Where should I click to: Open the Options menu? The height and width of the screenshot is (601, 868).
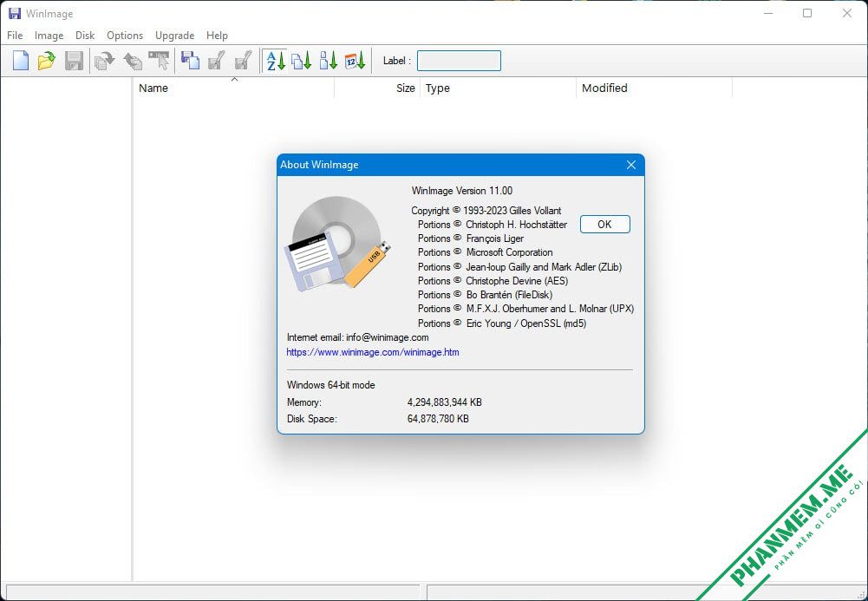pyautogui.click(x=125, y=36)
